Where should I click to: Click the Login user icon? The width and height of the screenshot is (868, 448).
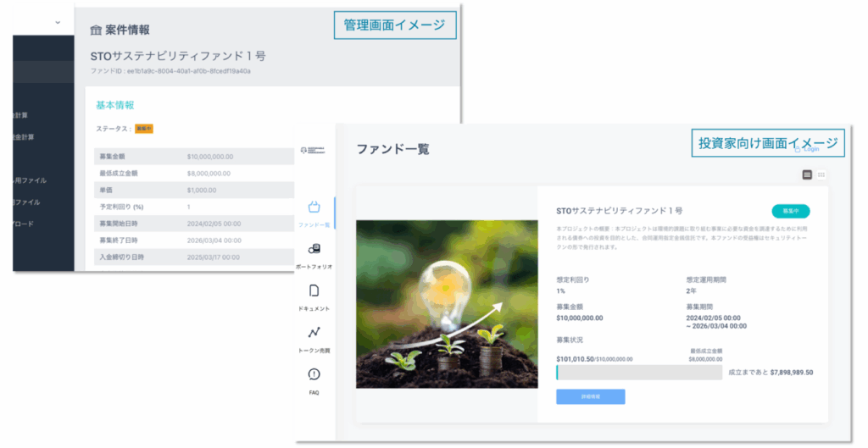(798, 149)
